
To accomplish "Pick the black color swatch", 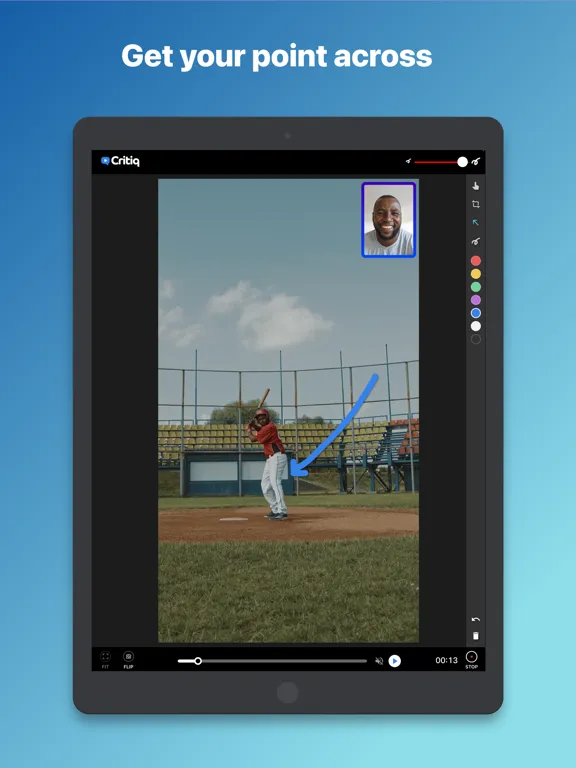I will pos(476,339).
